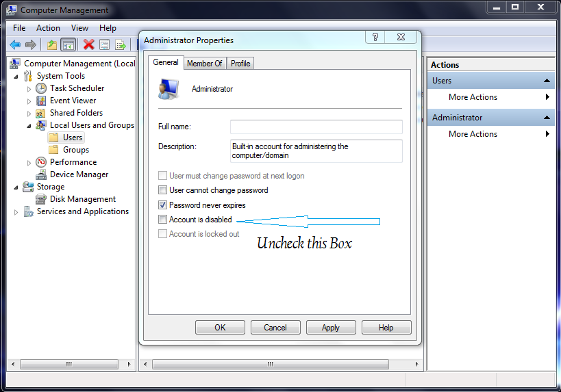Select Device Manager tree item label
Screen dimensions: 561x392
coord(79,174)
